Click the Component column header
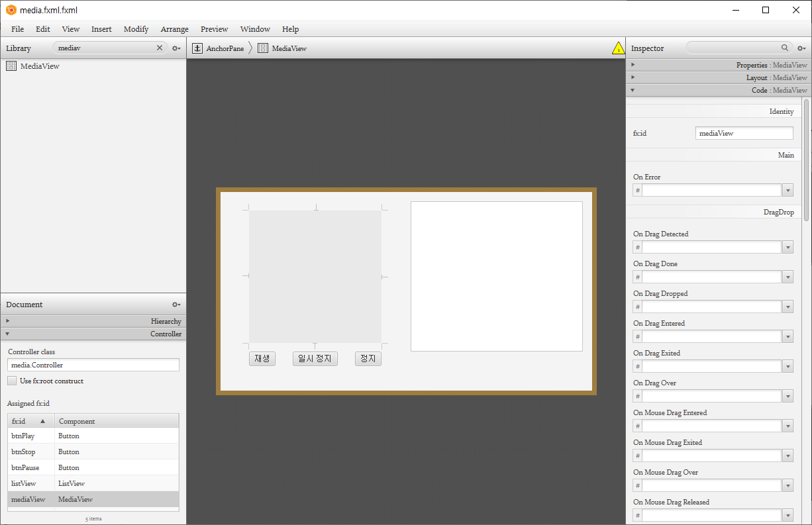The height and width of the screenshot is (525, 812). click(117, 421)
